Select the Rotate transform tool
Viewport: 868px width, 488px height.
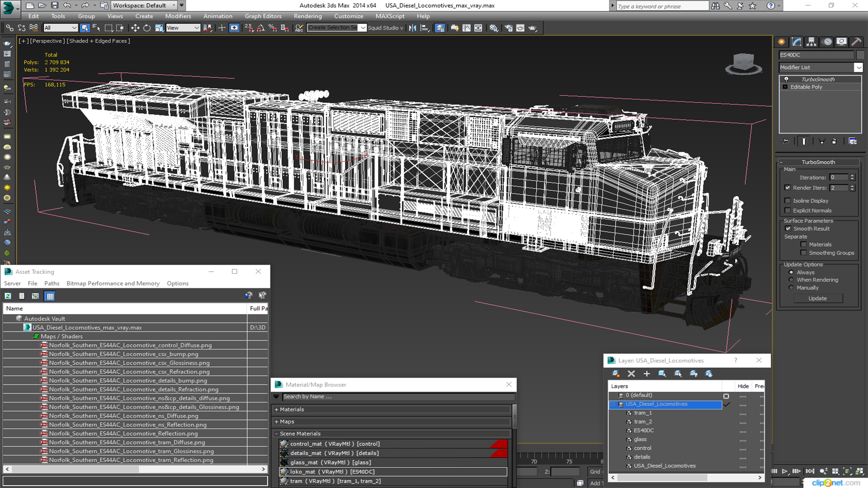(147, 28)
